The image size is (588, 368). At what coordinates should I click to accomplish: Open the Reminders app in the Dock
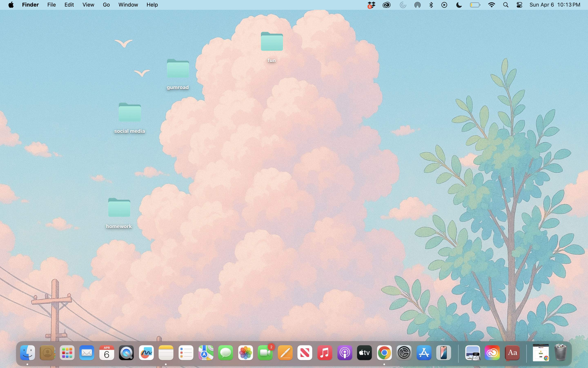coord(186,353)
